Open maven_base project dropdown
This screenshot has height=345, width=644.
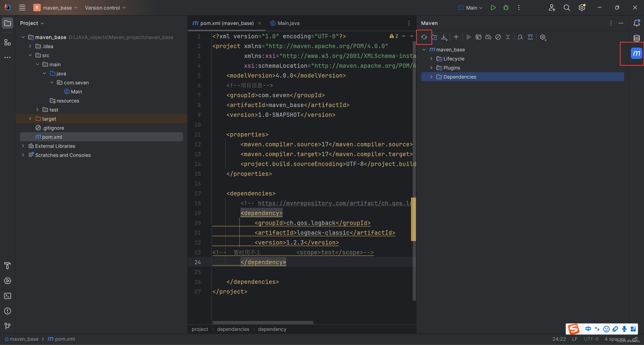(x=55, y=8)
